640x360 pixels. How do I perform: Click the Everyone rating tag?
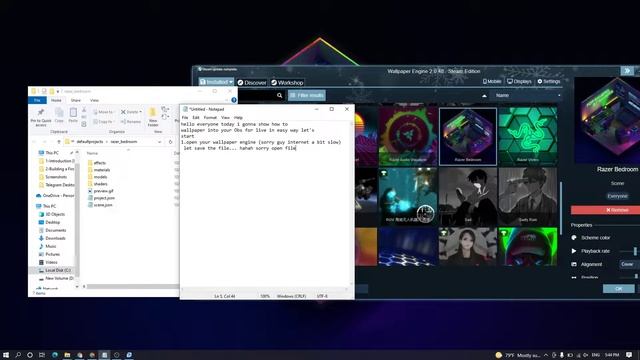pyautogui.click(x=617, y=196)
